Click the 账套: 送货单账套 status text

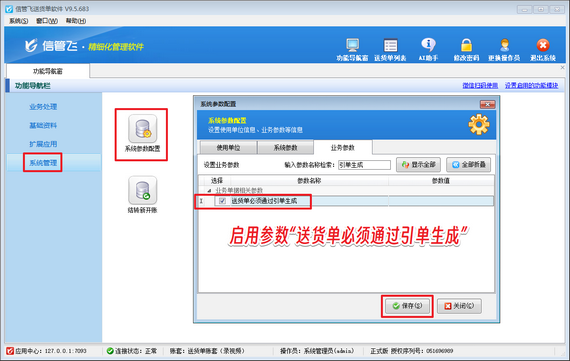coord(207,351)
